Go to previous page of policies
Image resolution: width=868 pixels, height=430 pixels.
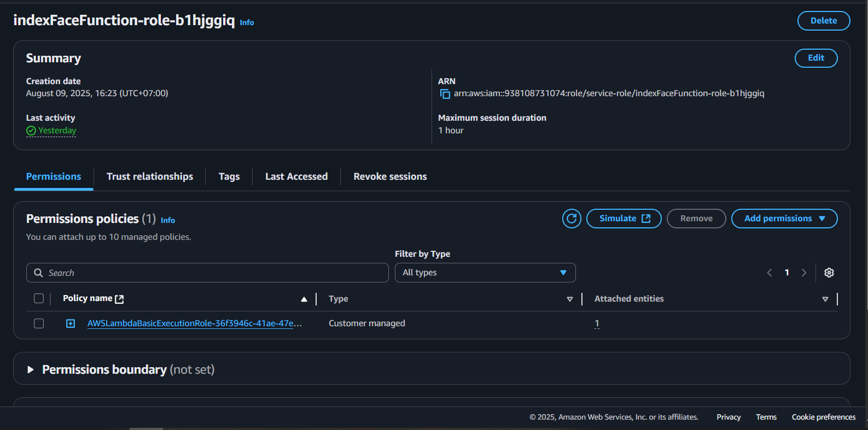(770, 273)
